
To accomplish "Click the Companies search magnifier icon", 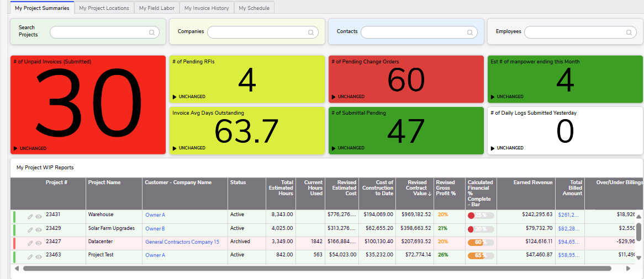I will pyautogui.click(x=311, y=33).
